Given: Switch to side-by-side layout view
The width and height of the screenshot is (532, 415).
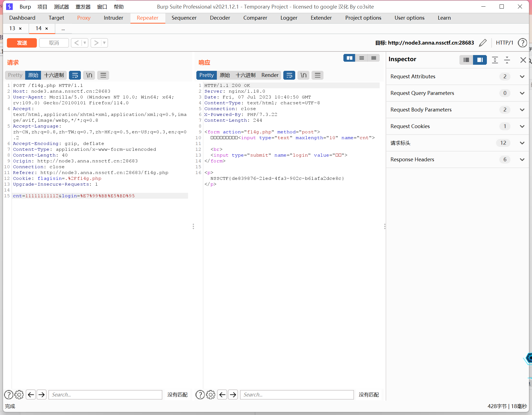Looking at the screenshot, I should pos(349,58).
